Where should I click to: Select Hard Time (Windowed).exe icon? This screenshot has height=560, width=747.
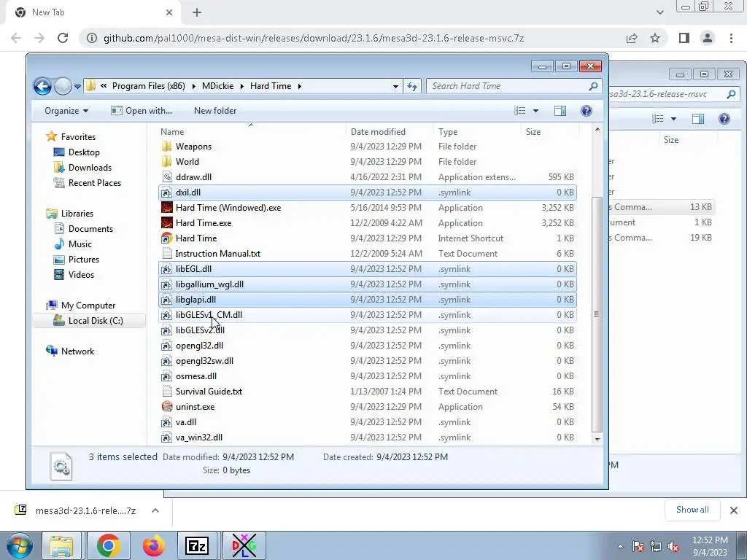(167, 208)
